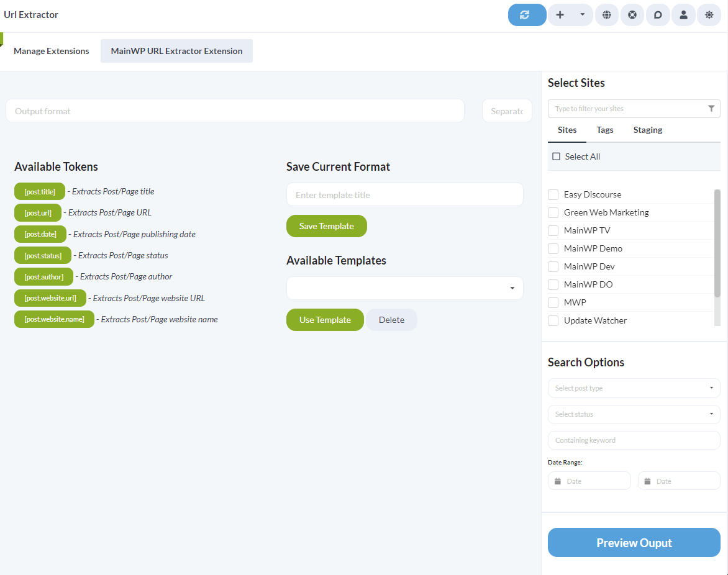Click the chat bubble feedback icon
This screenshot has height=575, width=728.
point(658,14)
